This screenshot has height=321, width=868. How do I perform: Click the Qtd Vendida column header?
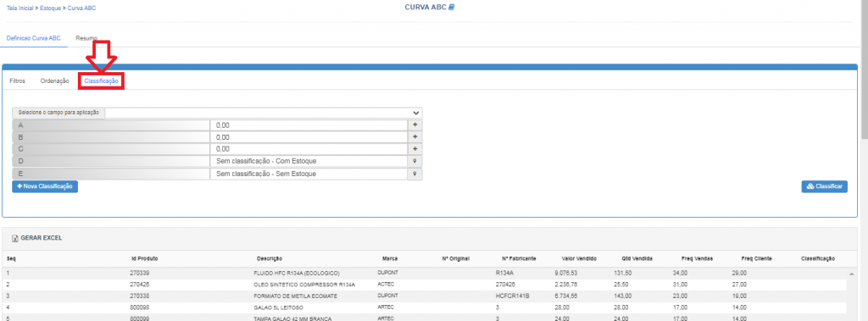coord(637,258)
